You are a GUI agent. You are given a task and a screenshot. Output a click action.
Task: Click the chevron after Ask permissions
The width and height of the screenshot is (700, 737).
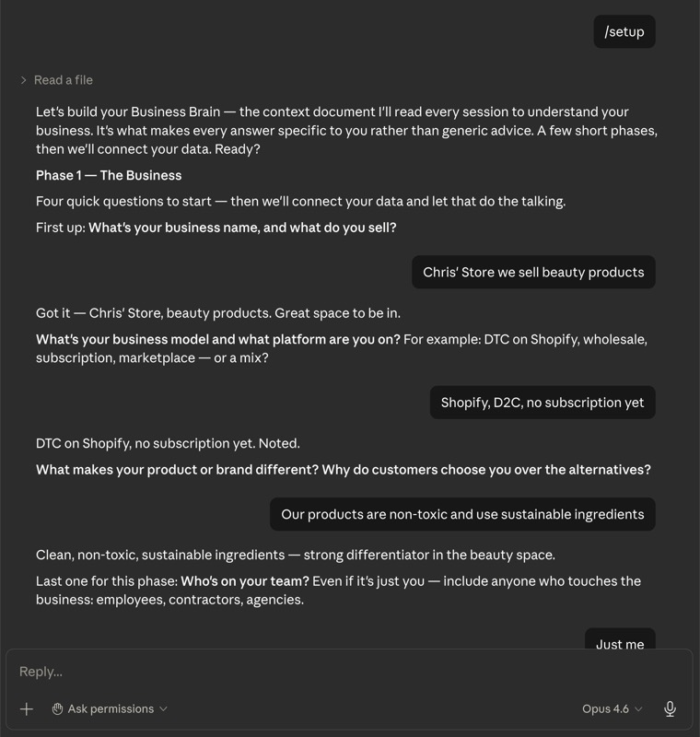(x=162, y=708)
